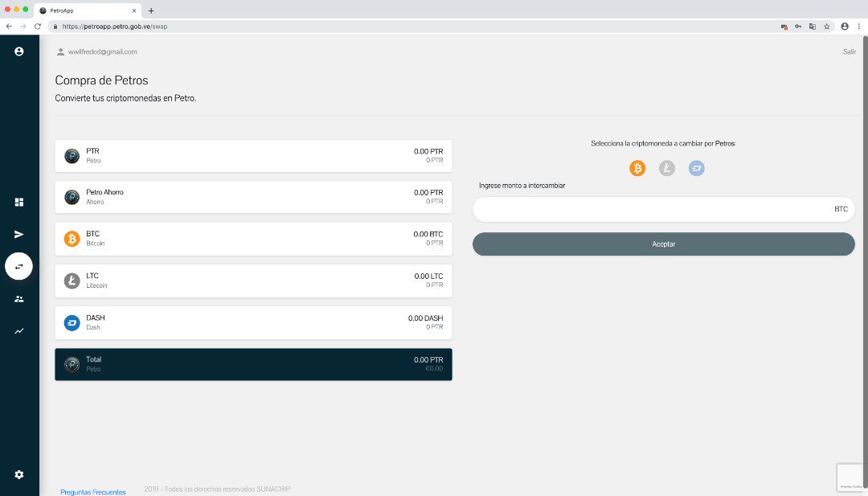
Task: Select Dash as the cryptocurrency to exchange
Action: pyautogui.click(x=696, y=168)
